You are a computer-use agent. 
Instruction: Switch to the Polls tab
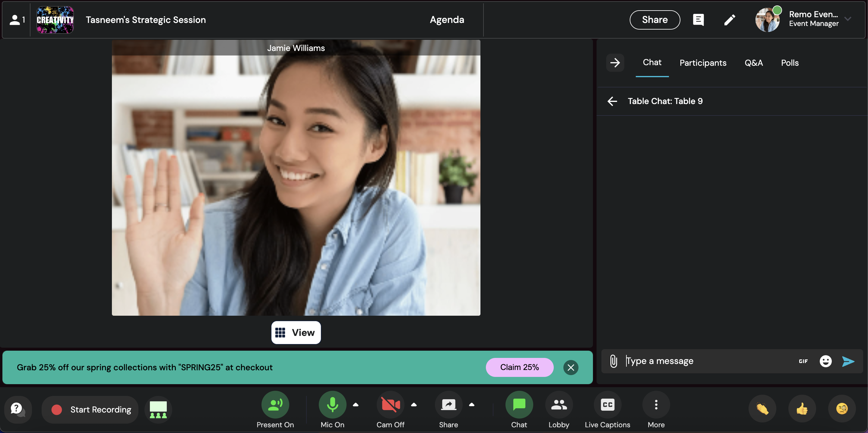[x=790, y=63]
